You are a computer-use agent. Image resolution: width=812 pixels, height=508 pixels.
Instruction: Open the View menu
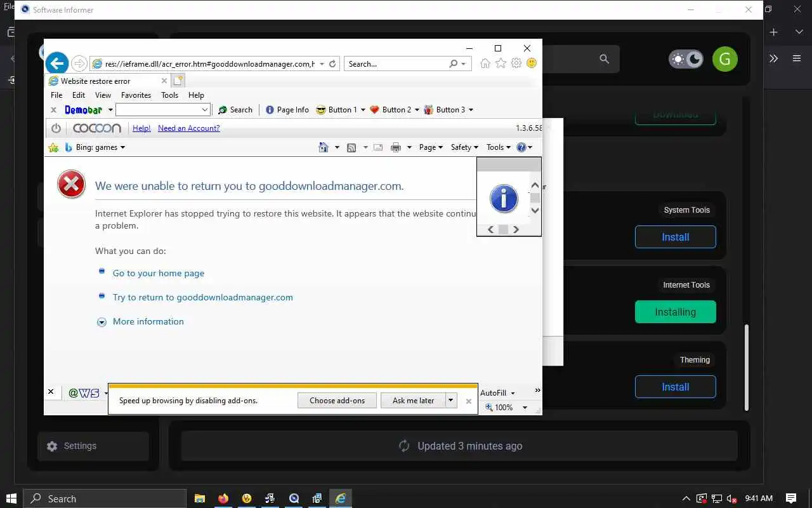103,95
